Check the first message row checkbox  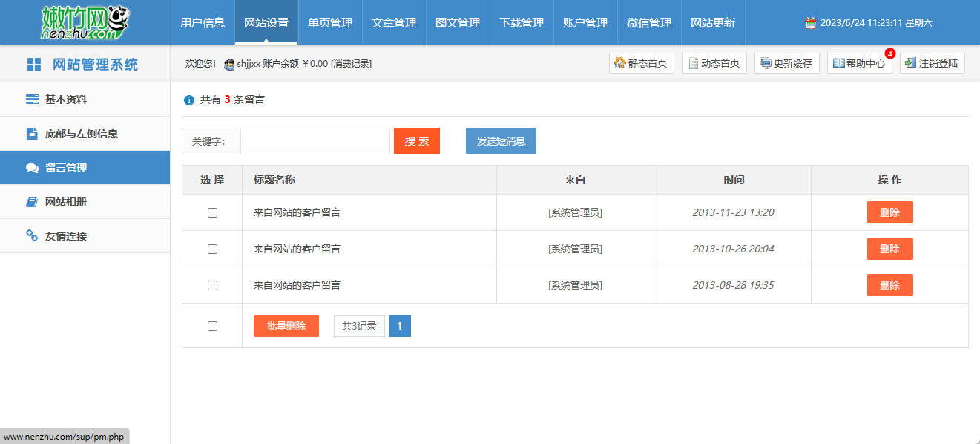(212, 212)
